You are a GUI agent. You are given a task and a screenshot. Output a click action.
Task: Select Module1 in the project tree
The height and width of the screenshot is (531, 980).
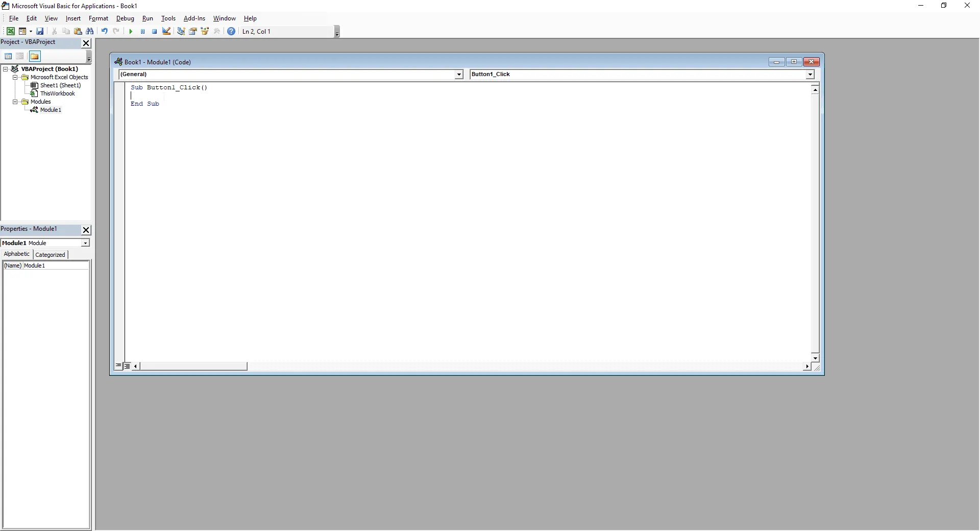(50, 110)
